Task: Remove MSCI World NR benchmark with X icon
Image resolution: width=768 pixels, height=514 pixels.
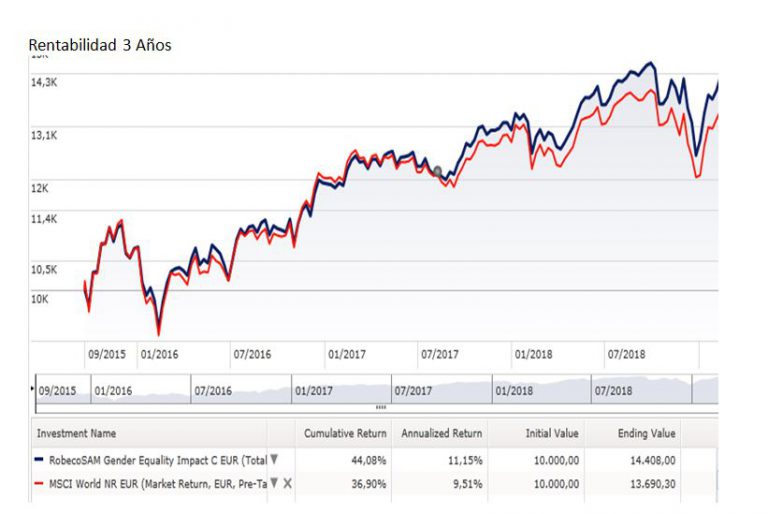Action: 288,483
